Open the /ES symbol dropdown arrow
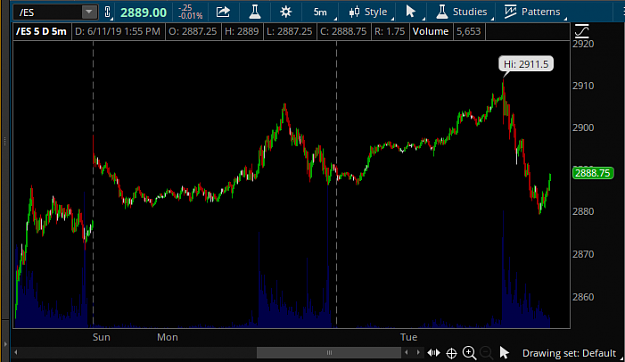The height and width of the screenshot is (362, 625). [89, 12]
